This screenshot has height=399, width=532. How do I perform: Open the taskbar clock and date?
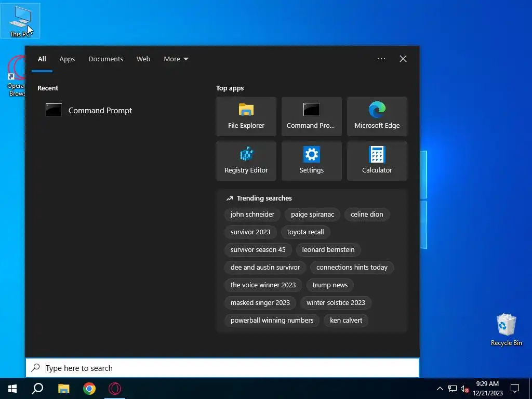[x=487, y=389]
